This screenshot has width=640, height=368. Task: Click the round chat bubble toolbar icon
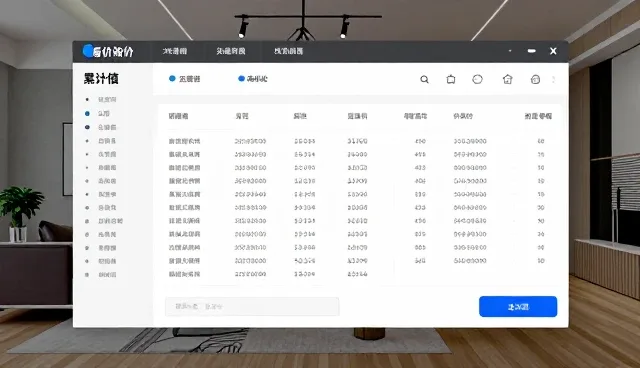point(477,79)
